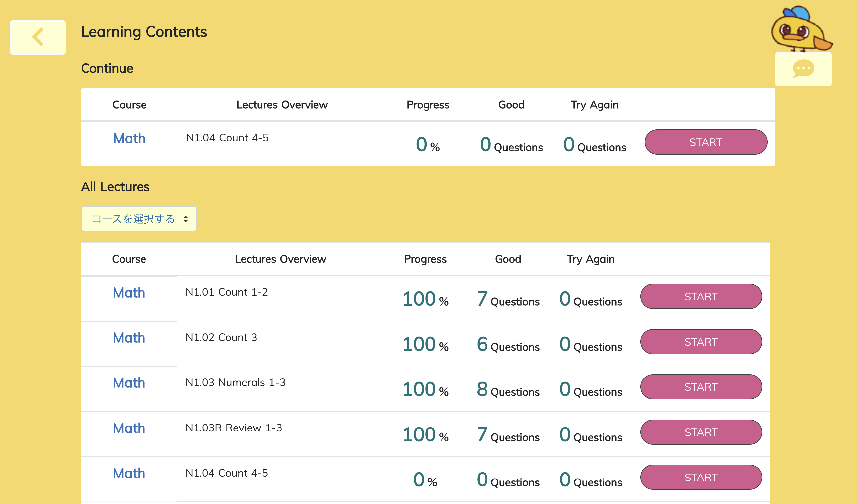Open the chat speech bubble
The image size is (857, 504).
pyautogui.click(x=803, y=69)
